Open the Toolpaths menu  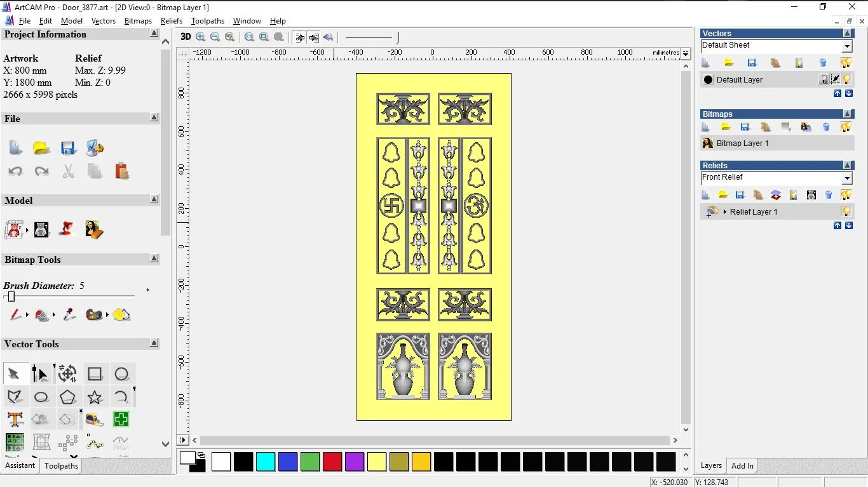[x=208, y=21]
